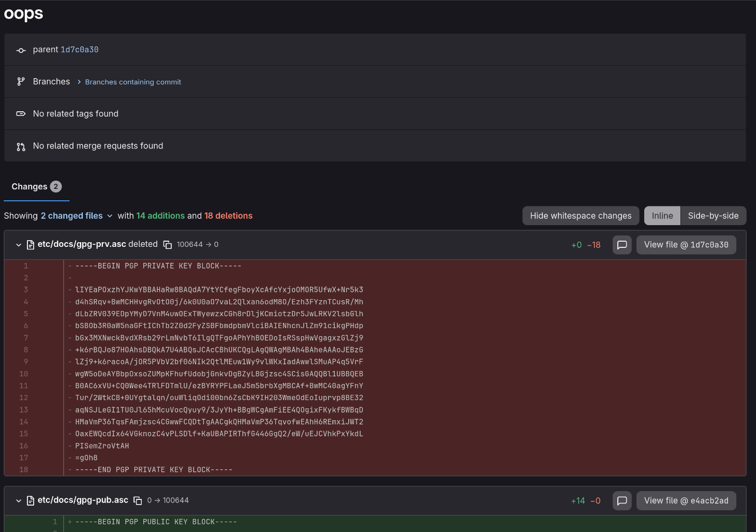Switch to Side-by-side diff view

pos(713,216)
